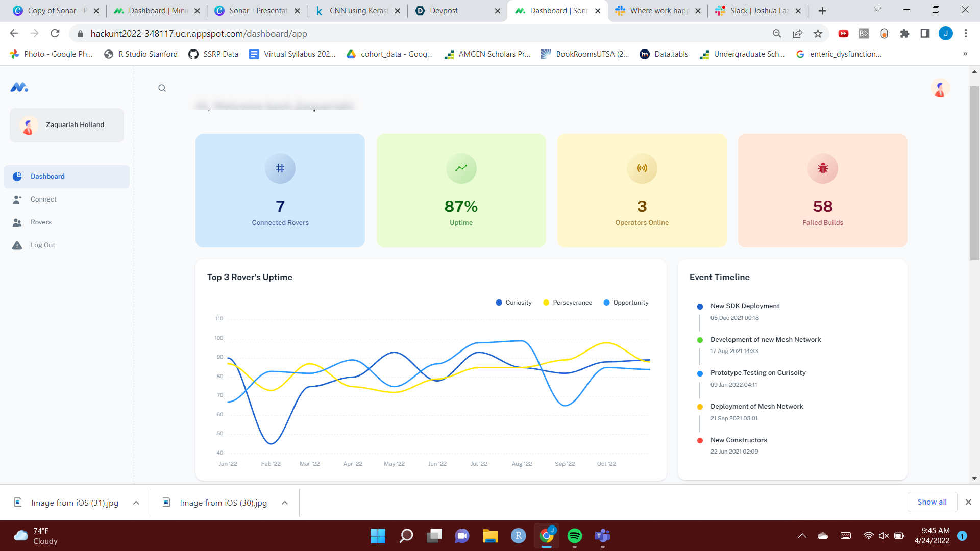Toggle Perseverance series in chart legend
This screenshot has width=980, height=551.
[568, 303]
